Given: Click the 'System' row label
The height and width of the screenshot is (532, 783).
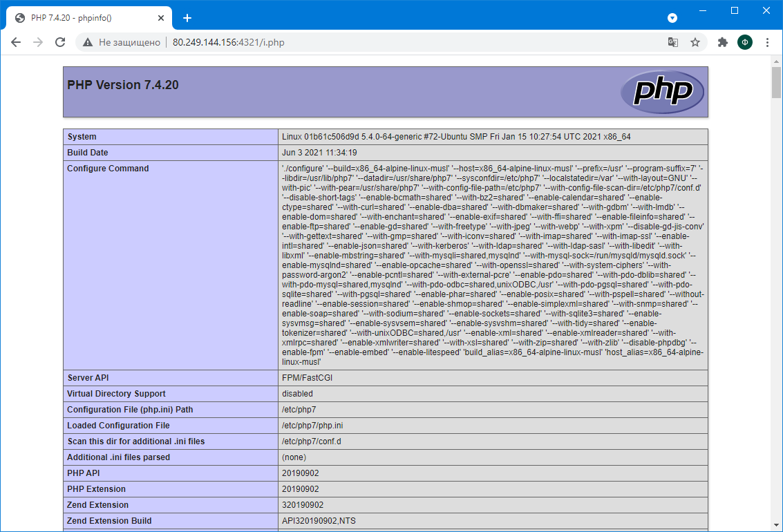Looking at the screenshot, I should [x=82, y=137].
